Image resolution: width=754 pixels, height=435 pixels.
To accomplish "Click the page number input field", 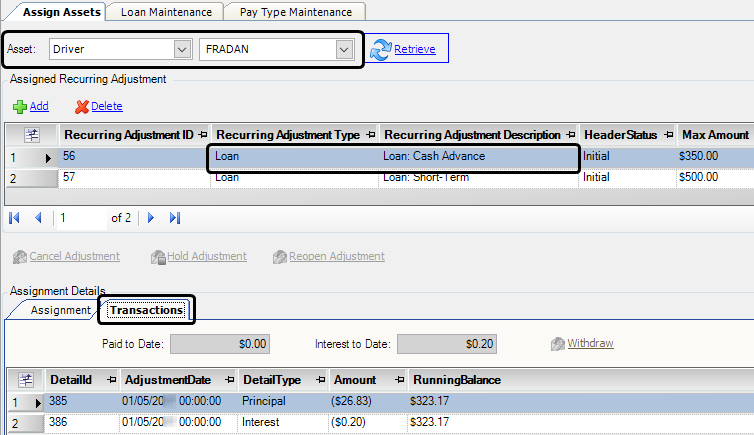I will coord(81,218).
